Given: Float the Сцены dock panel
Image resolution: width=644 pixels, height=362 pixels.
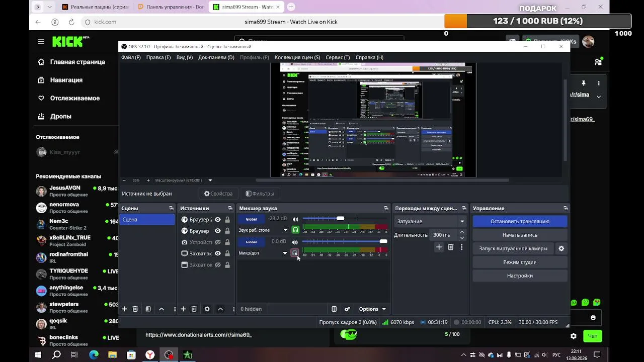Looking at the screenshot, I should click(171, 208).
